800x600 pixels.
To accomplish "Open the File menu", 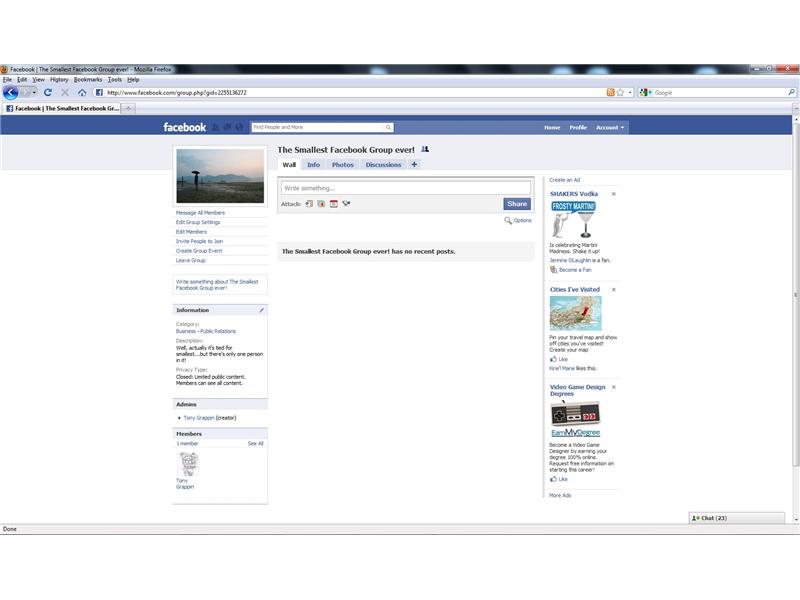I will point(7,80).
